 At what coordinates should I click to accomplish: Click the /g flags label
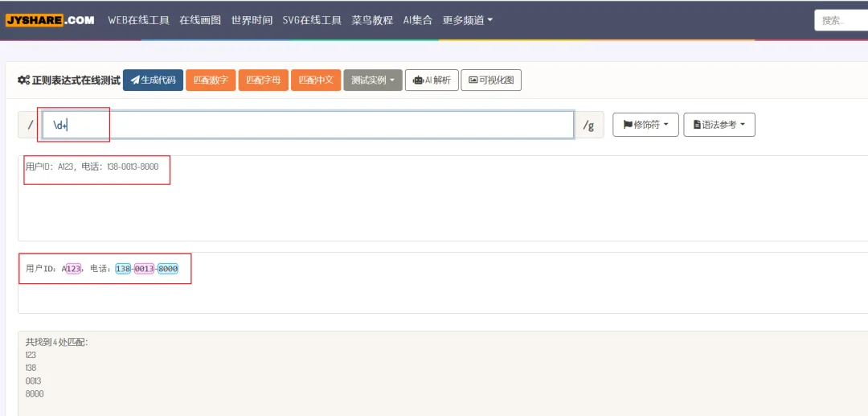[x=588, y=126]
